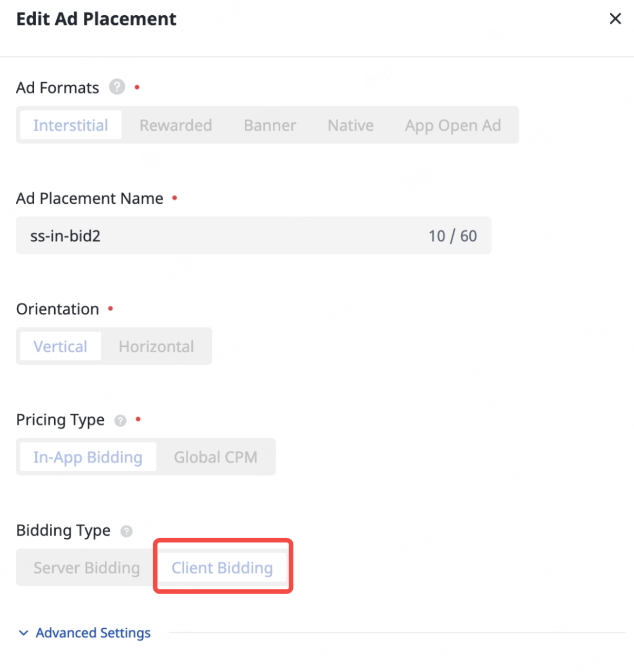Expand the Advanced Settings chevron arrow
634x672 pixels.
point(24,633)
